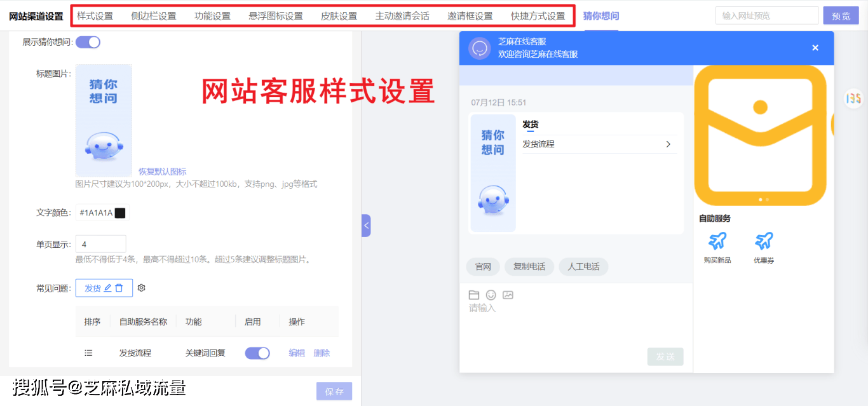Click 删除 link for 发货流程
868x406 pixels.
(x=322, y=353)
